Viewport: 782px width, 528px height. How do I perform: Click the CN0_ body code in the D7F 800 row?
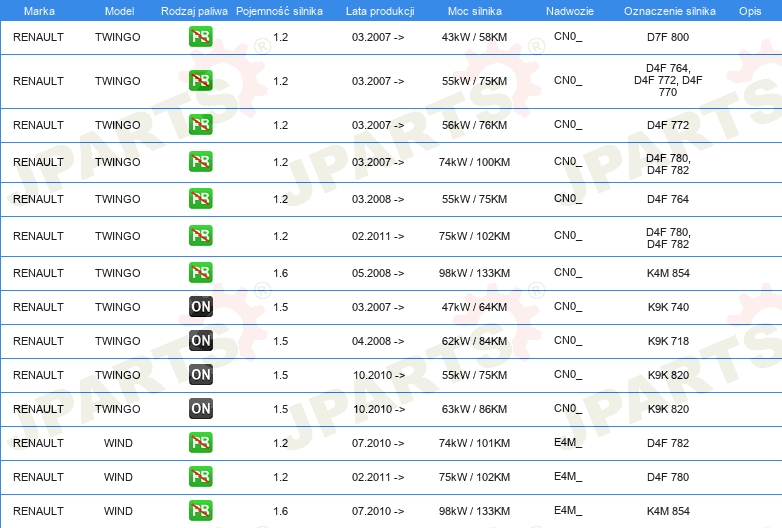568,36
